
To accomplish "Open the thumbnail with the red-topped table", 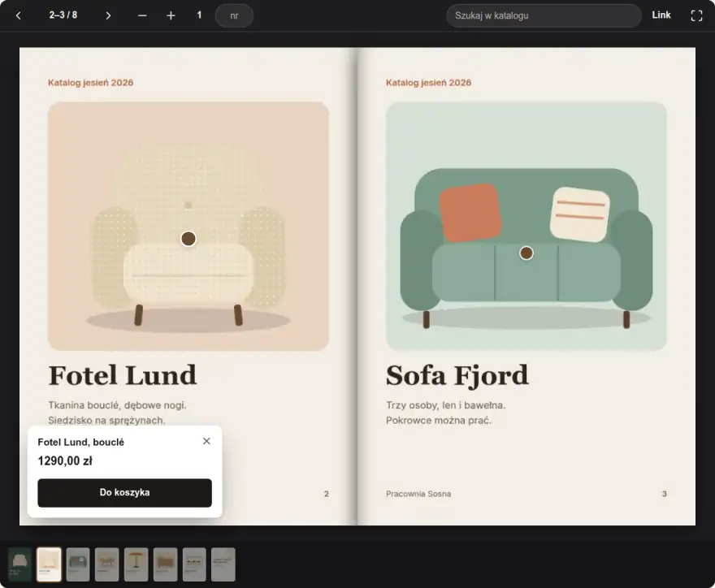I will (x=136, y=564).
